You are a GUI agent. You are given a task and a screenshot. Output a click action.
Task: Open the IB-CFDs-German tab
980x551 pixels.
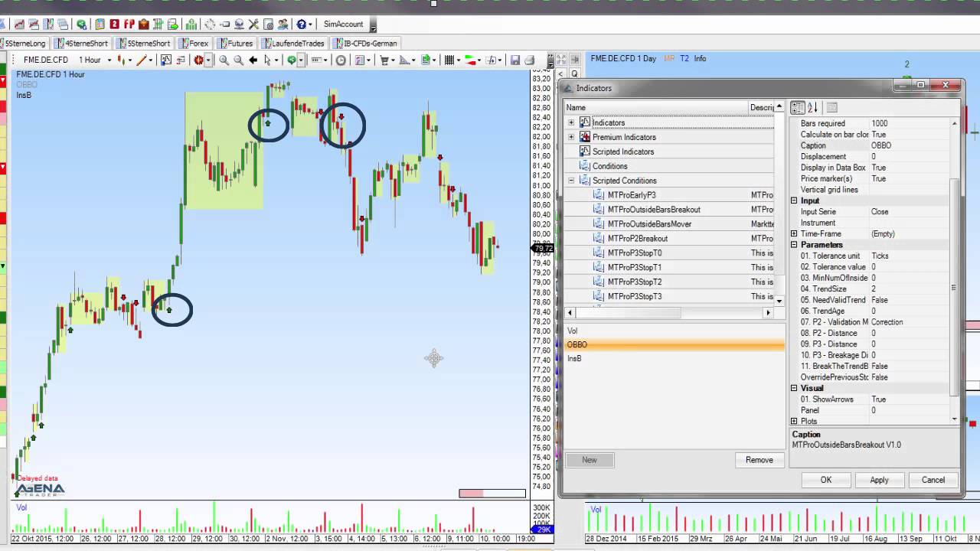[x=364, y=44]
